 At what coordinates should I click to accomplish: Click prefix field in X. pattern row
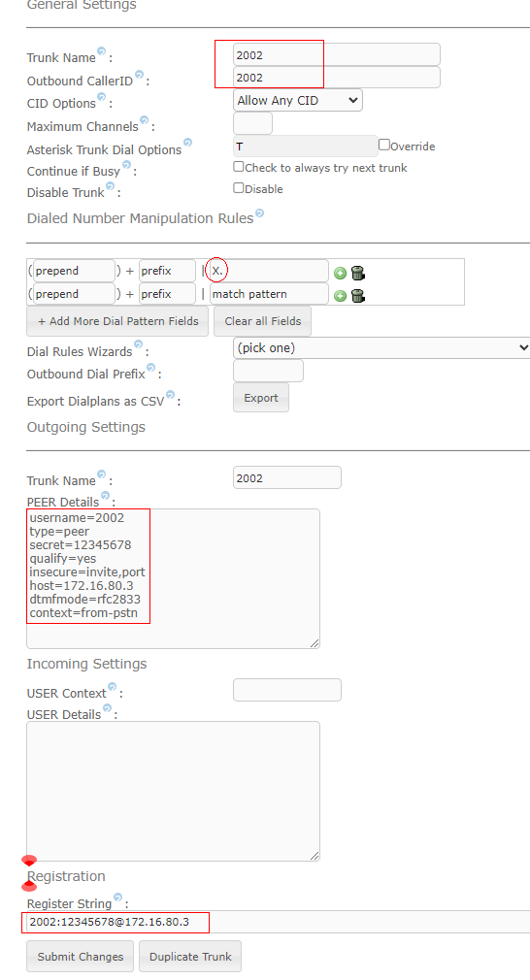[x=167, y=272]
